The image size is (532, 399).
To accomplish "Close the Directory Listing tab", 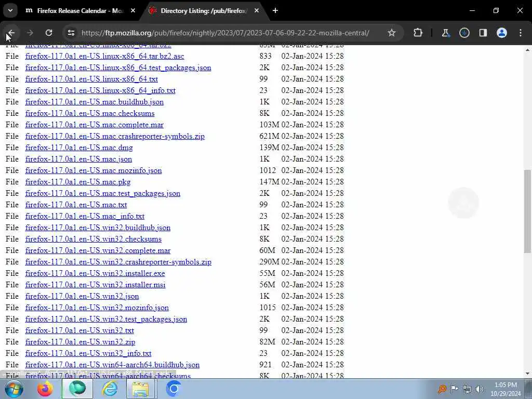I will [257, 11].
